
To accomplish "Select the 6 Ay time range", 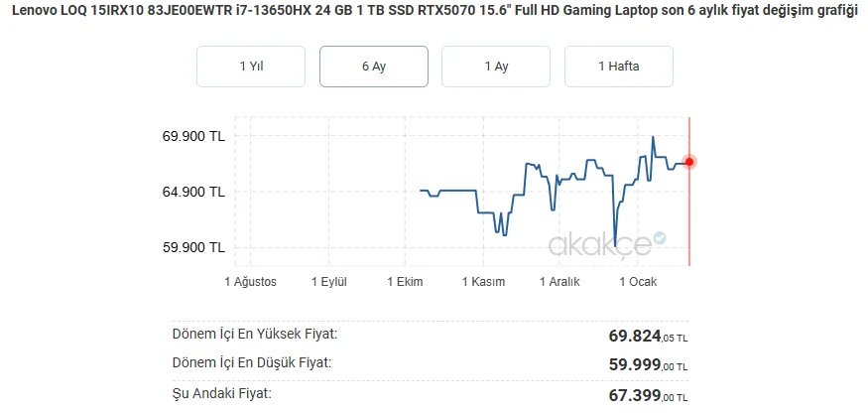I will tap(374, 67).
